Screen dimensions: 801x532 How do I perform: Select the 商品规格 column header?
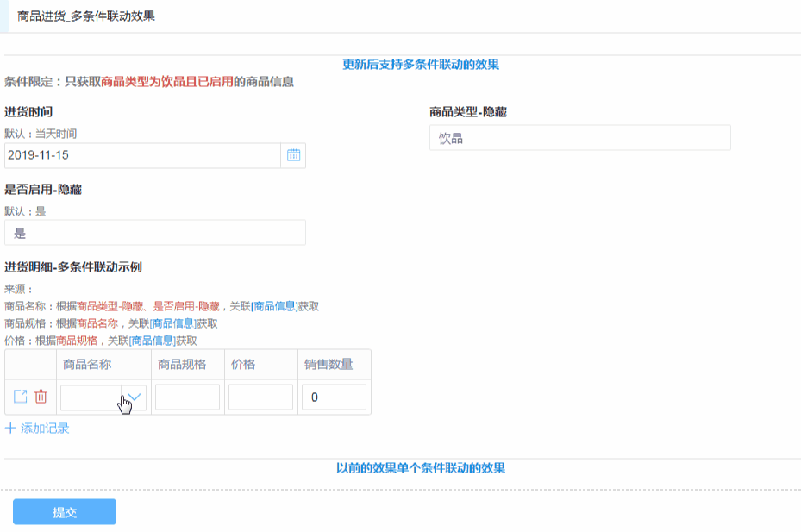[182, 364]
